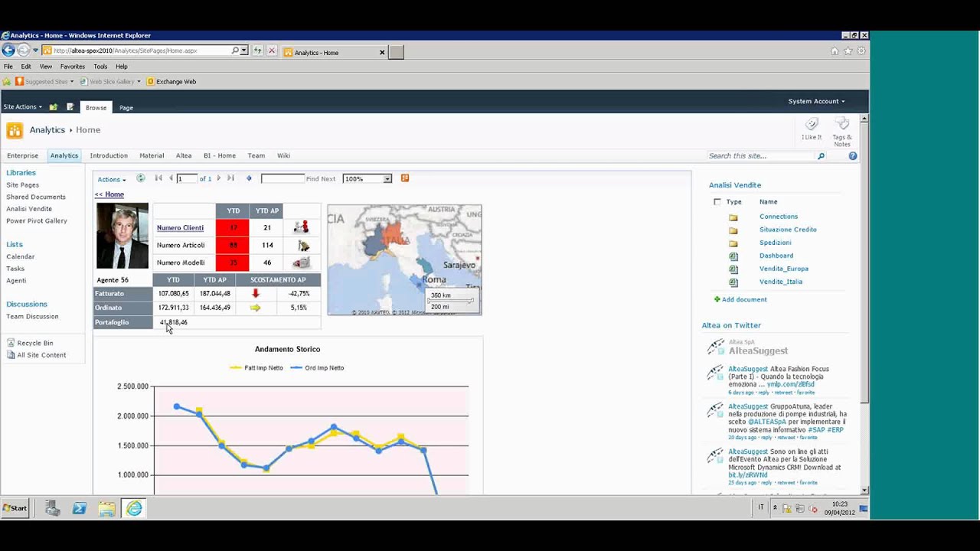The width and height of the screenshot is (980, 551).
Task: Click the Connections folder icon
Action: [x=733, y=217]
